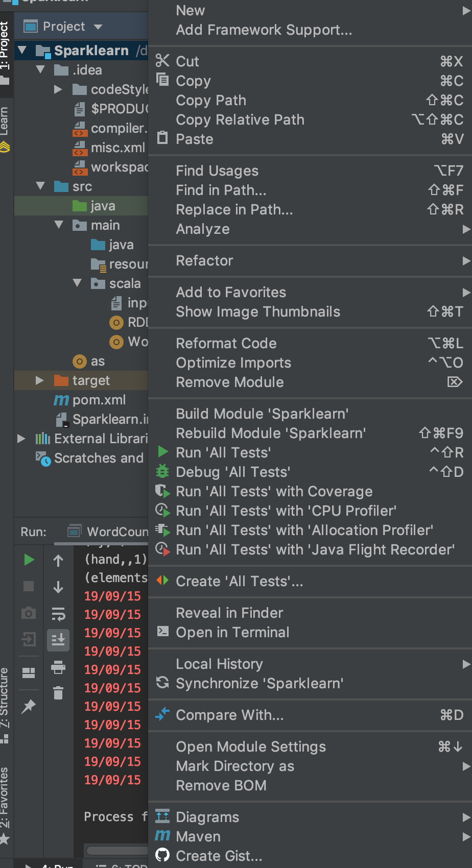Viewport: 472px width, 868px height.
Task: Click the horizontal scrollbar under the console
Action: point(117,851)
